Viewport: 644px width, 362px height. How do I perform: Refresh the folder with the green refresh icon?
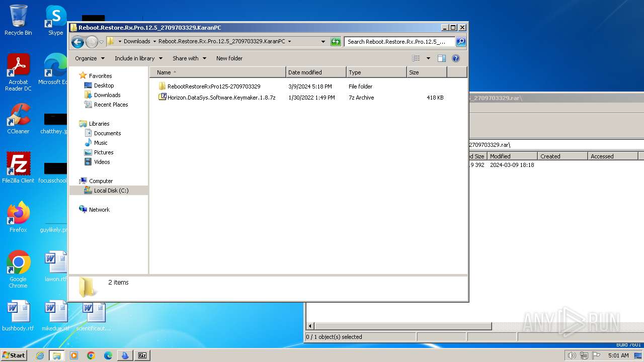pos(336,42)
